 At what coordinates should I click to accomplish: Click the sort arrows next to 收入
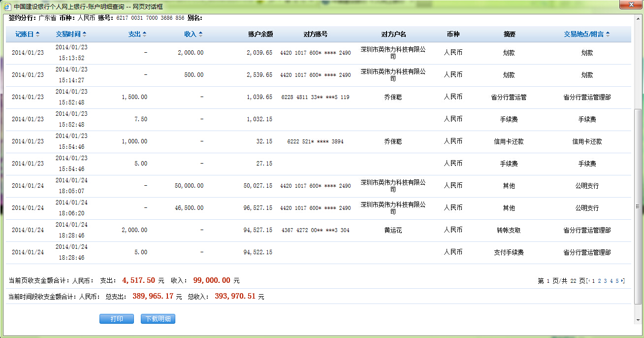tap(200, 34)
